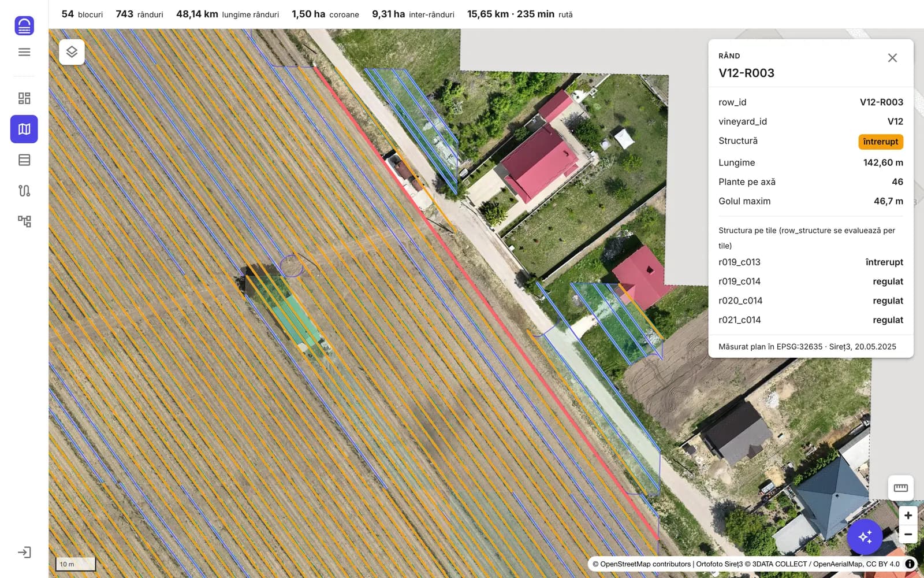Open the hamburger menu in sidebar
Image resolution: width=924 pixels, height=578 pixels.
pyautogui.click(x=24, y=52)
